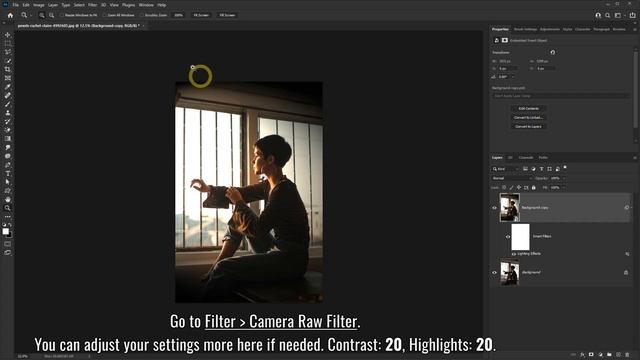Open the Window menu
This screenshot has width=640, height=360.
[146, 5]
